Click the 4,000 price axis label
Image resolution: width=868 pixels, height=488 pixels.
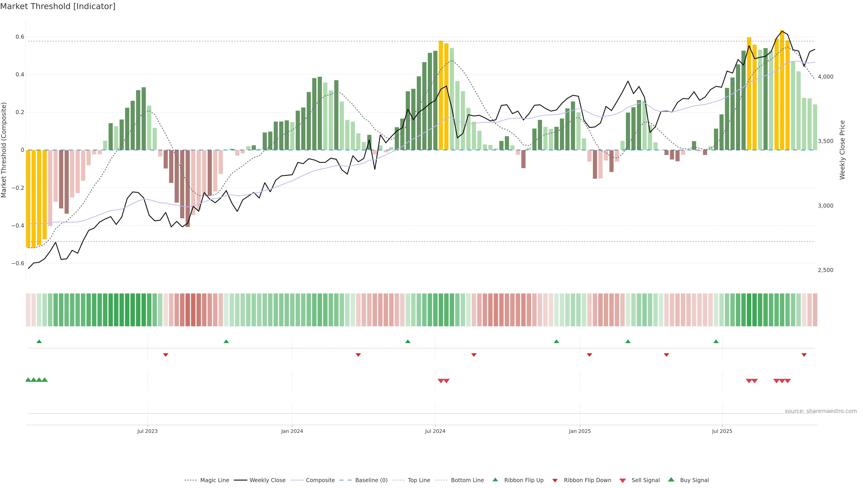pyautogui.click(x=825, y=77)
